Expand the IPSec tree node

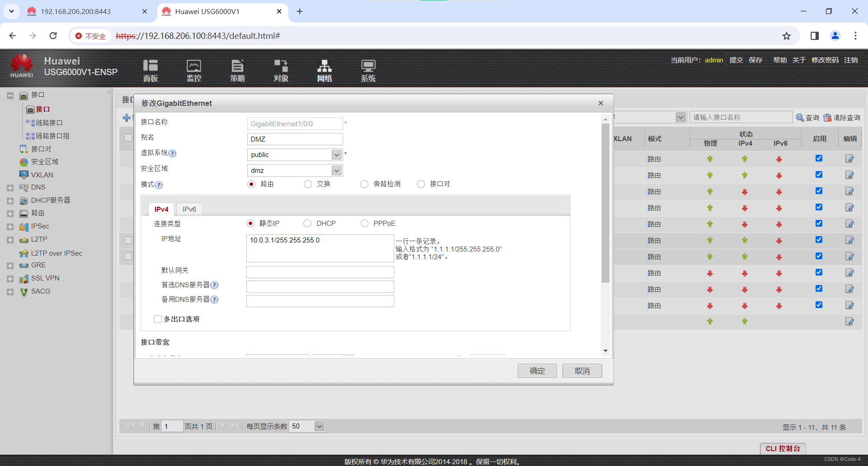[x=10, y=227]
